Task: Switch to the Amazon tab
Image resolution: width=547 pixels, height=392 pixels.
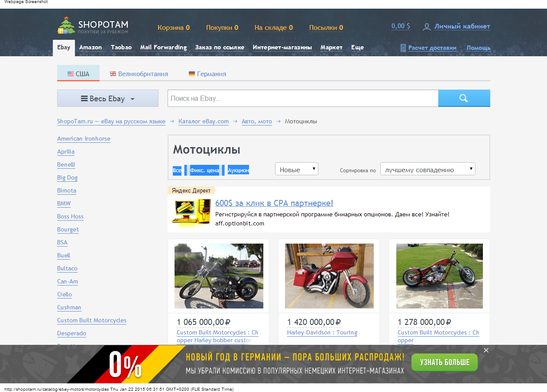Action: 91,48
